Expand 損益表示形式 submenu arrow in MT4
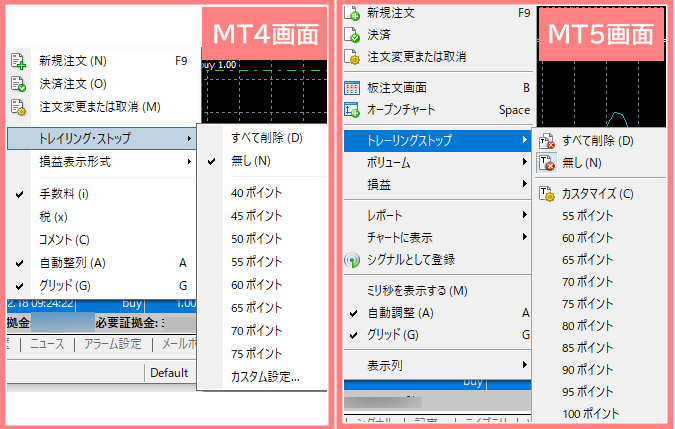Screen dimensions: 675x429 [x=189, y=162]
